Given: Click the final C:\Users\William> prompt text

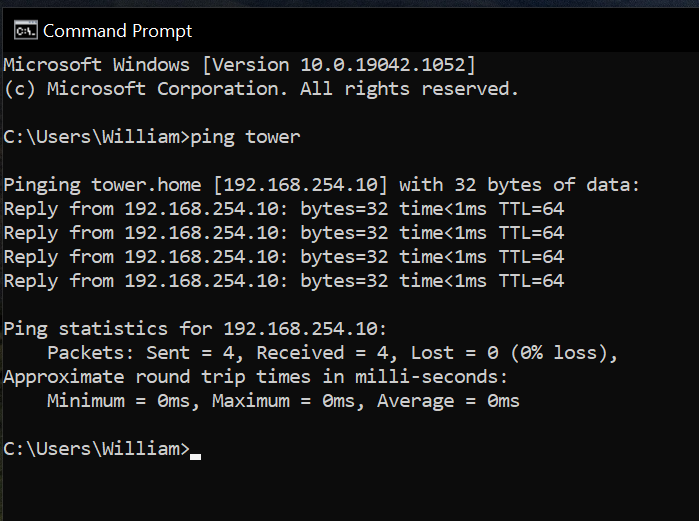Looking at the screenshot, I should pos(97,449).
